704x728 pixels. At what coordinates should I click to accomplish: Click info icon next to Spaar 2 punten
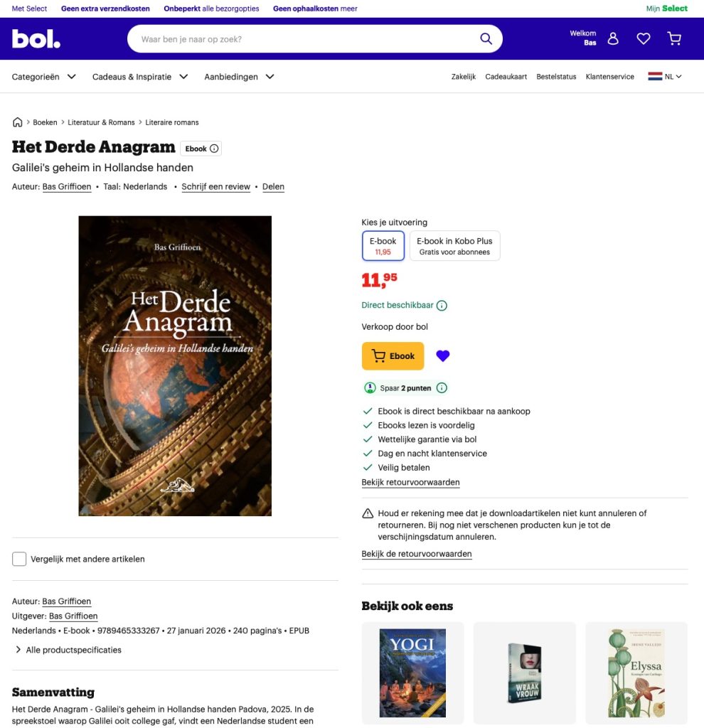coord(442,387)
